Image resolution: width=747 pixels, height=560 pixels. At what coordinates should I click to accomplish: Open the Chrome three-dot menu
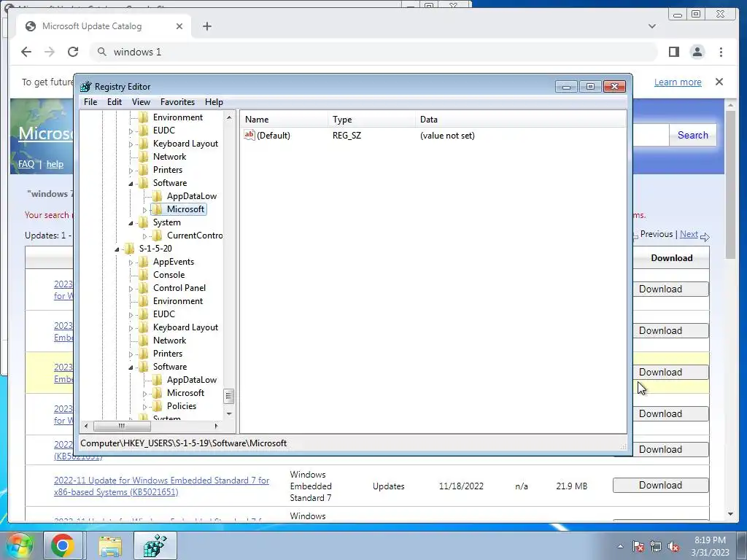tap(721, 52)
